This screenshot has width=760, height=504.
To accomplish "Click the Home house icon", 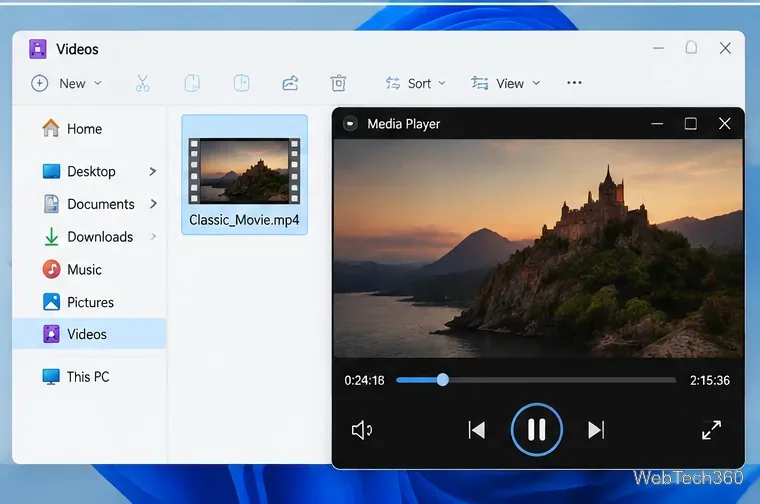I will point(50,128).
